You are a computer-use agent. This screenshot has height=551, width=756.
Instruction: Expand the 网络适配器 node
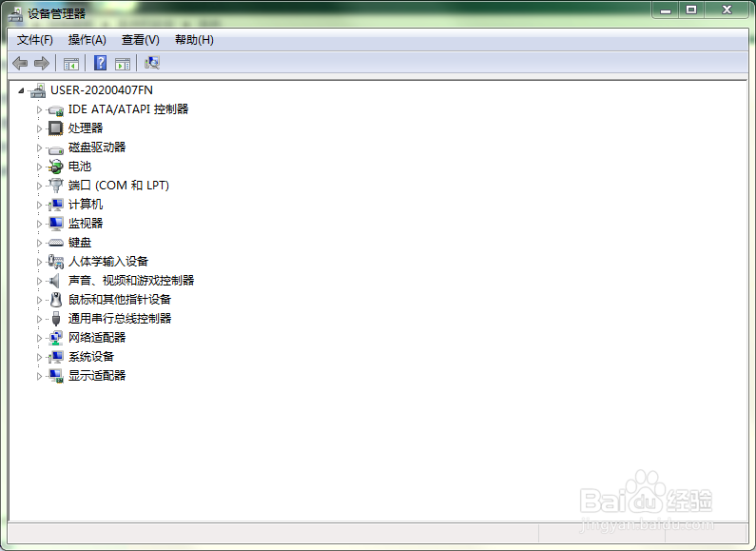[39, 338]
